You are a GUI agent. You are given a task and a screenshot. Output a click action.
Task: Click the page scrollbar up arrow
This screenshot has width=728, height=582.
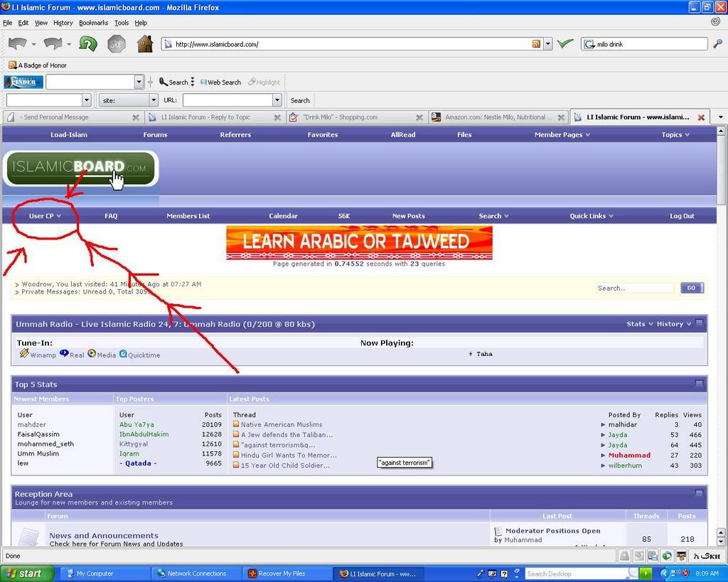coord(721,131)
